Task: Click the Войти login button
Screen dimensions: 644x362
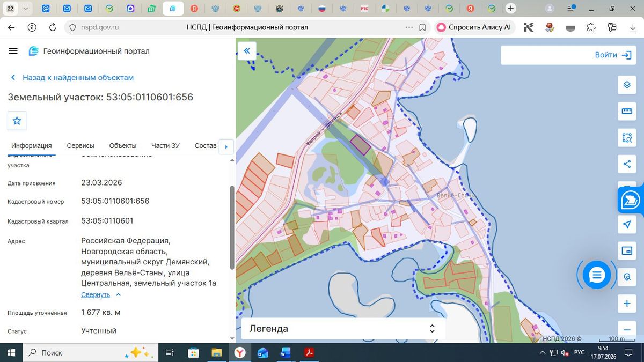Action: [x=613, y=55]
